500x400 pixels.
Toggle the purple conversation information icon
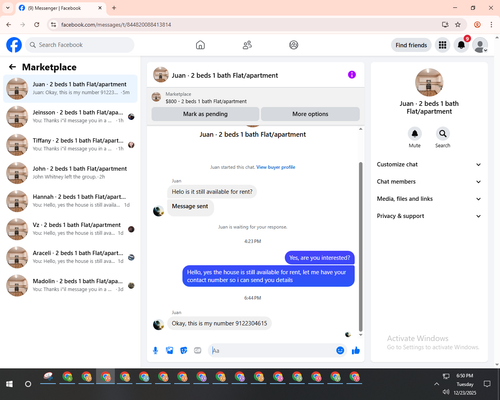(352, 75)
